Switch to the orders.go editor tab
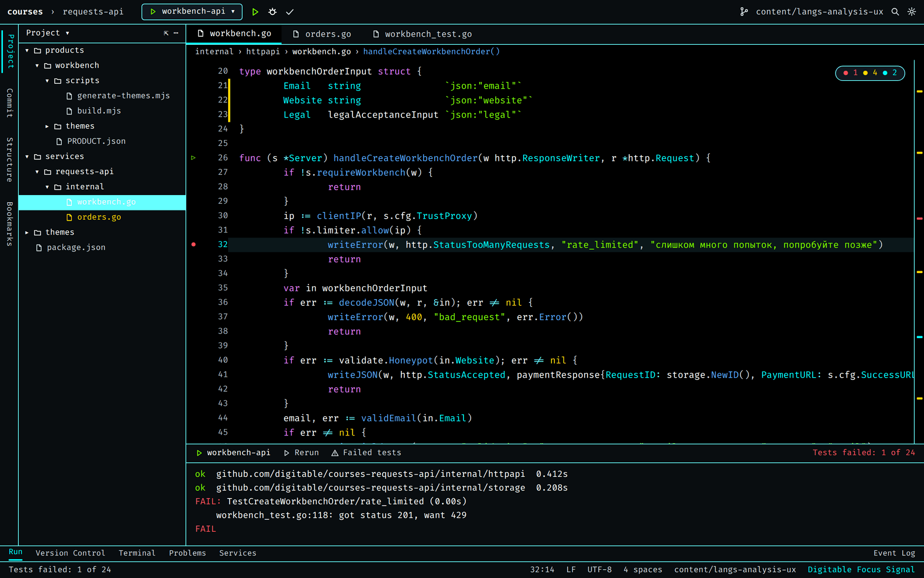This screenshot has width=924, height=578. (322, 34)
